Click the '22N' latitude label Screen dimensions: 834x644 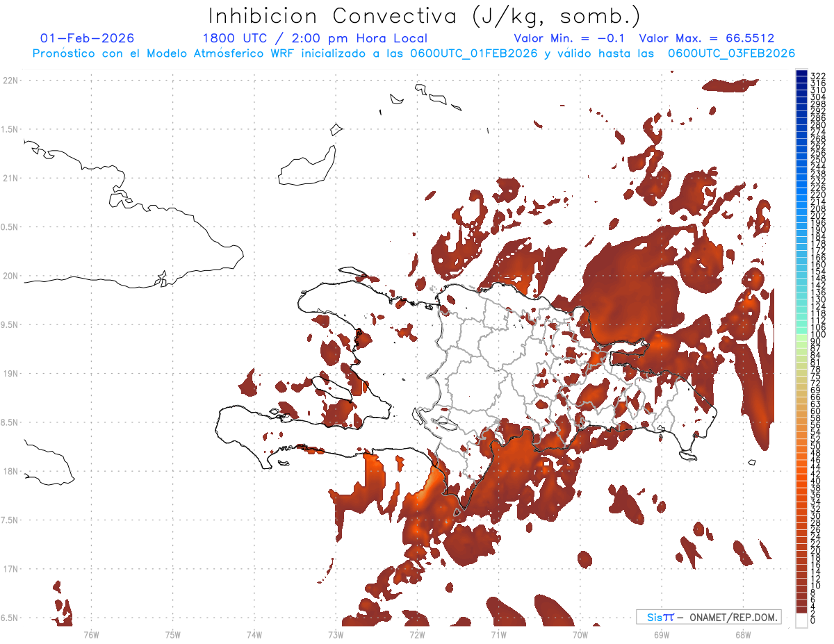pos(10,81)
